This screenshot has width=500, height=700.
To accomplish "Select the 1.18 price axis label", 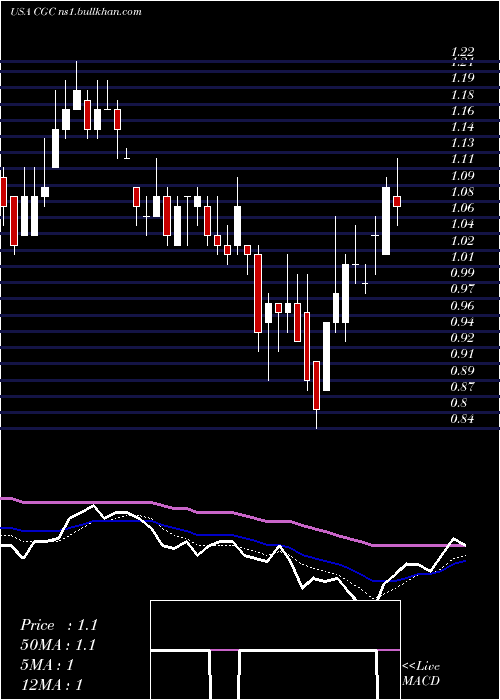I will (x=462, y=95).
